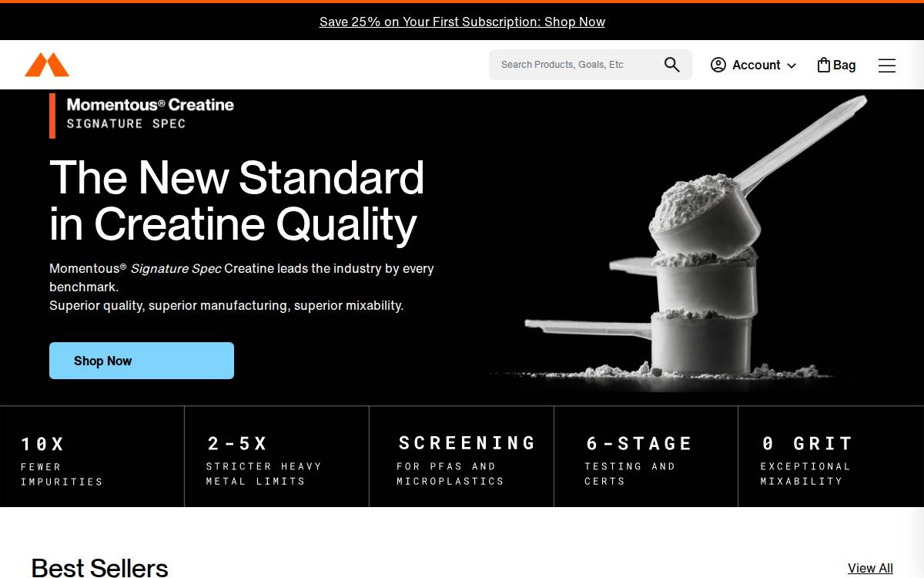Click the "6-Stage Testing and Certs" text

click(x=639, y=461)
